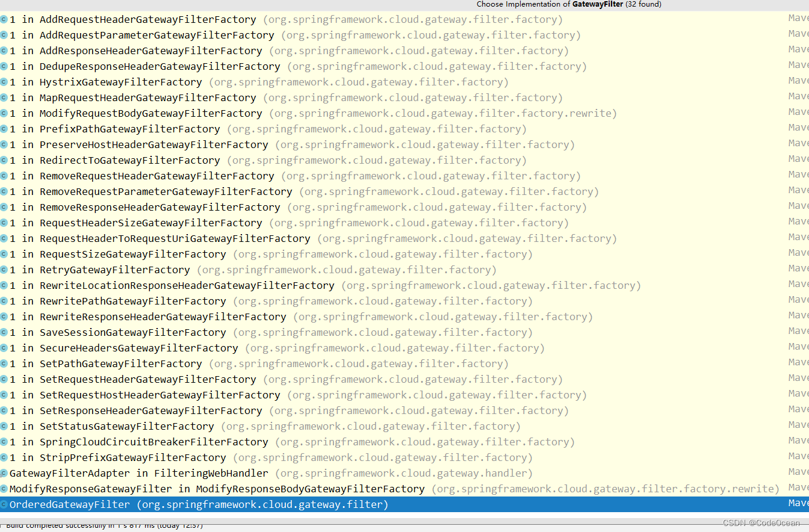Click class icon beside RequestSizeGatewayFilterFactory
The width and height of the screenshot is (809, 532).
pyautogui.click(x=4, y=254)
